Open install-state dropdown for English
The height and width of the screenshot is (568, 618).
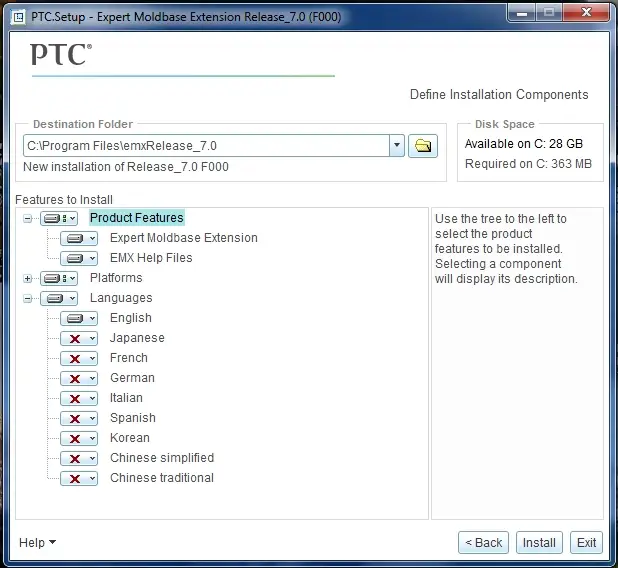click(79, 318)
